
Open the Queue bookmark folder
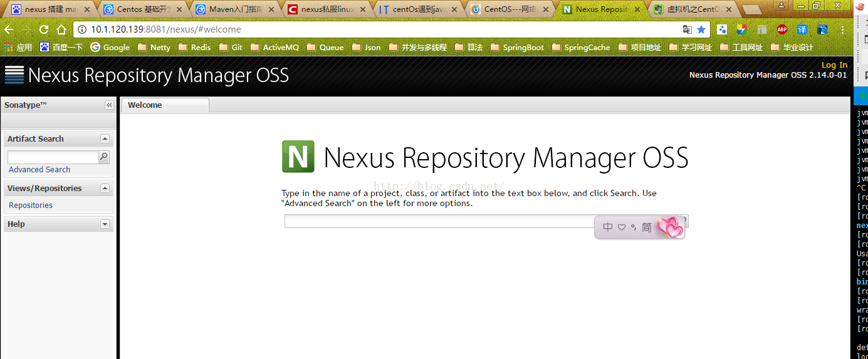coord(325,47)
